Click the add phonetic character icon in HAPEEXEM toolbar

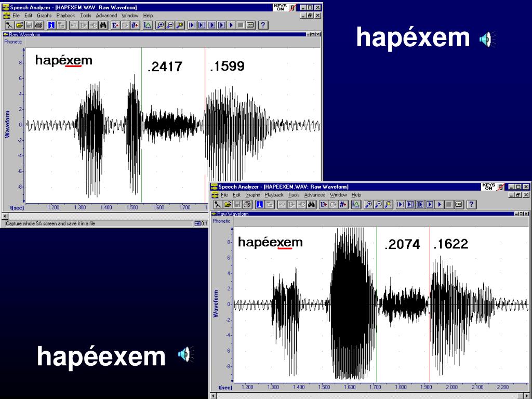(324, 205)
